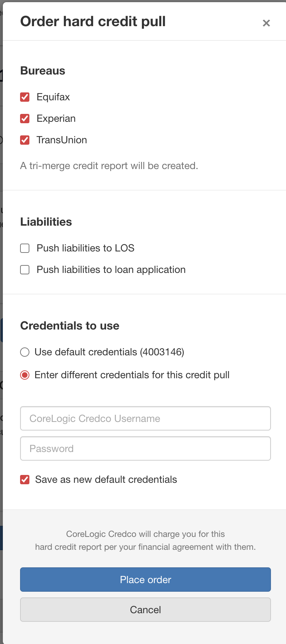Viewport: 286px width, 644px height.
Task: Click "Save as new default credentials" label text
Action: [106, 480]
